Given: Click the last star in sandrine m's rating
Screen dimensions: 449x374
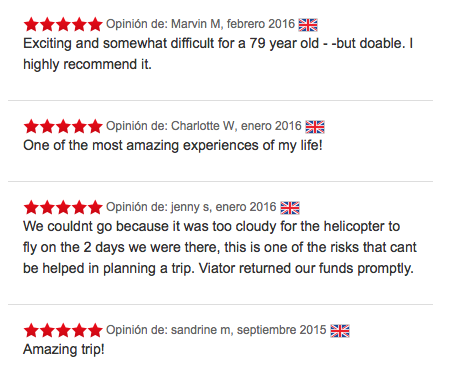Looking at the screenshot, I should [95, 330].
